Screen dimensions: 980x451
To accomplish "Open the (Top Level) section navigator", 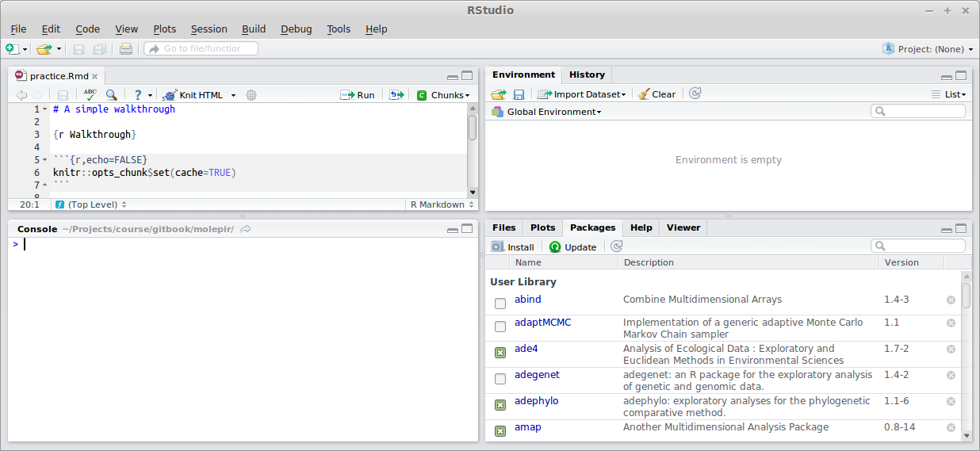I will [x=91, y=204].
